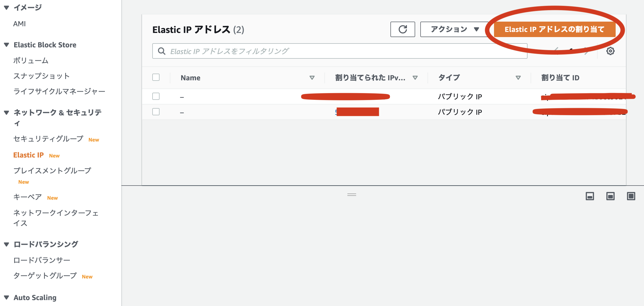Click the refresh icon button
Image resolution: width=644 pixels, height=306 pixels.
(403, 29)
